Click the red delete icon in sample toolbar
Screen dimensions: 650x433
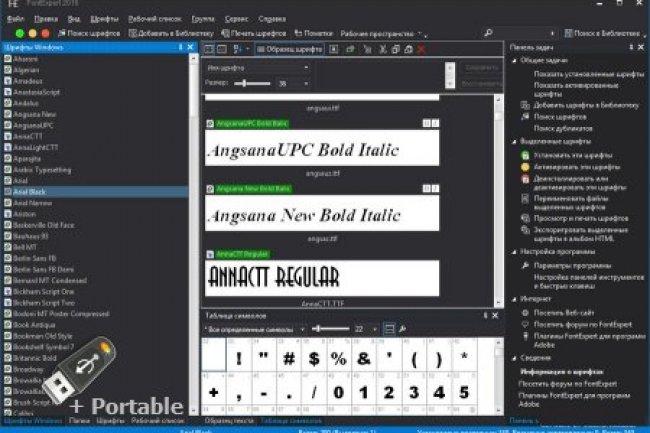420,47
